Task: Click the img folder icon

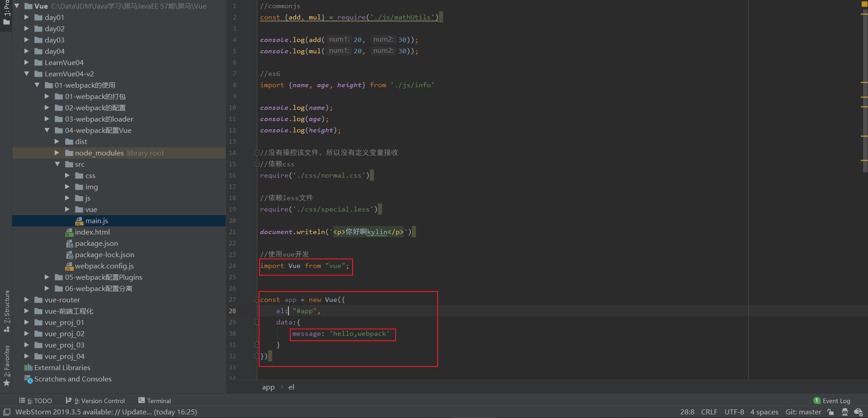Action: pyautogui.click(x=80, y=187)
